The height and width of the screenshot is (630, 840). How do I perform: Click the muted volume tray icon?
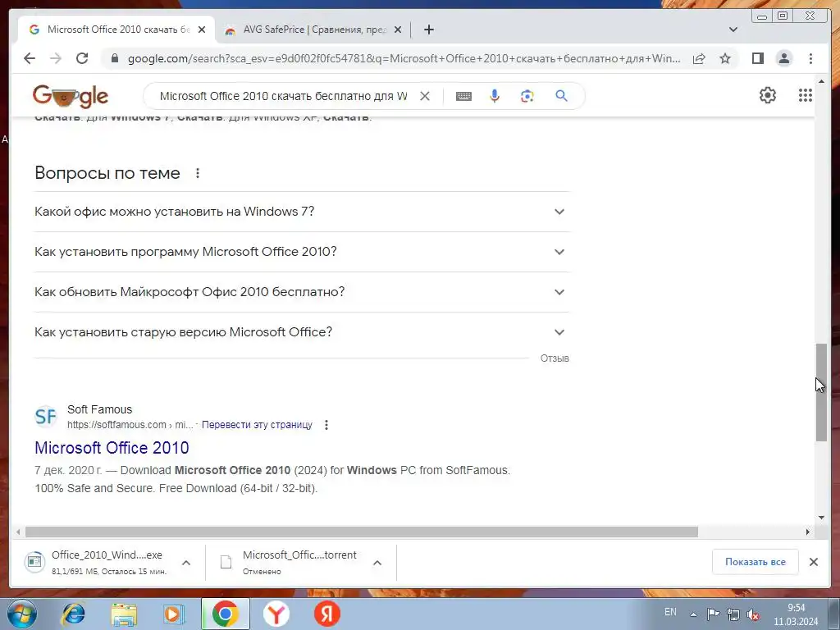(753, 614)
